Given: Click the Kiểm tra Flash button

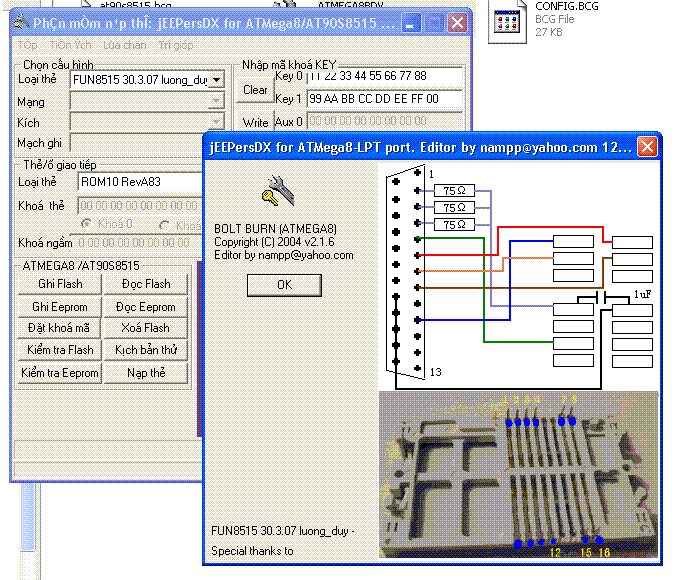Looking at the screenshot, I should (x=60, y=350).
